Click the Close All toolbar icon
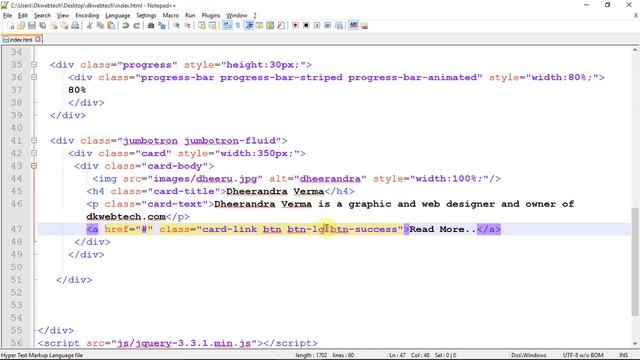640x360 pixels. 64,26
